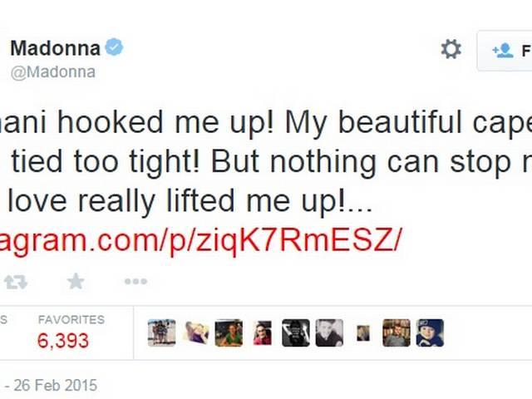Open third favoriter avatar with green shirt
Viewport: 532px width, 399px height.
[x=229, y=332]
